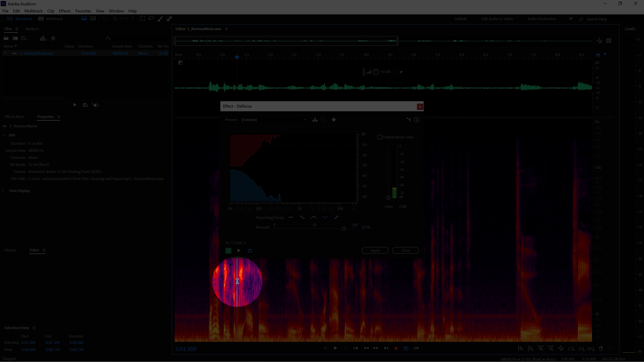The width and height of the screenshot is (644, 362).
Task: Click the favorite star icon in DeNoise
Action: point(334,120)
